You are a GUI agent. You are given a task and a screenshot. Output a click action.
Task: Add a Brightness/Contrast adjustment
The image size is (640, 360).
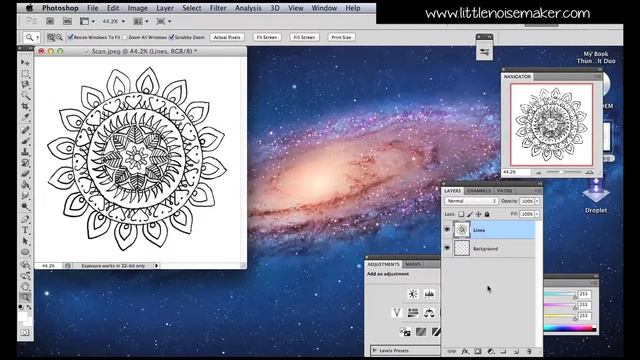[413, 294]
